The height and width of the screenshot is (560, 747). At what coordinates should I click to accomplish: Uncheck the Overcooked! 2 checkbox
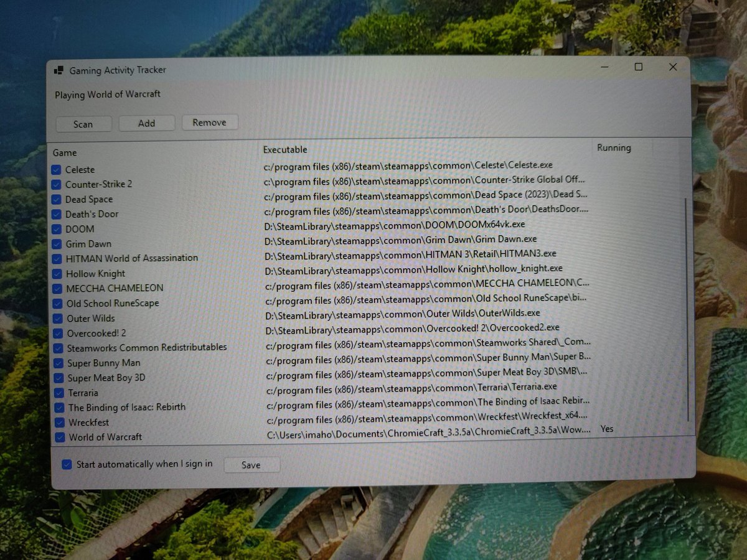[58, 334]
